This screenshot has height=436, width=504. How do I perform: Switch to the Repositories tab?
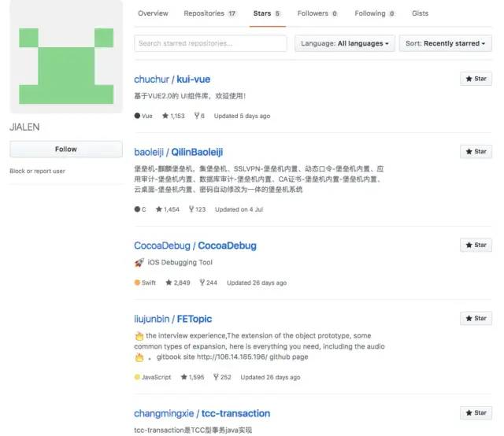point(209,13)
